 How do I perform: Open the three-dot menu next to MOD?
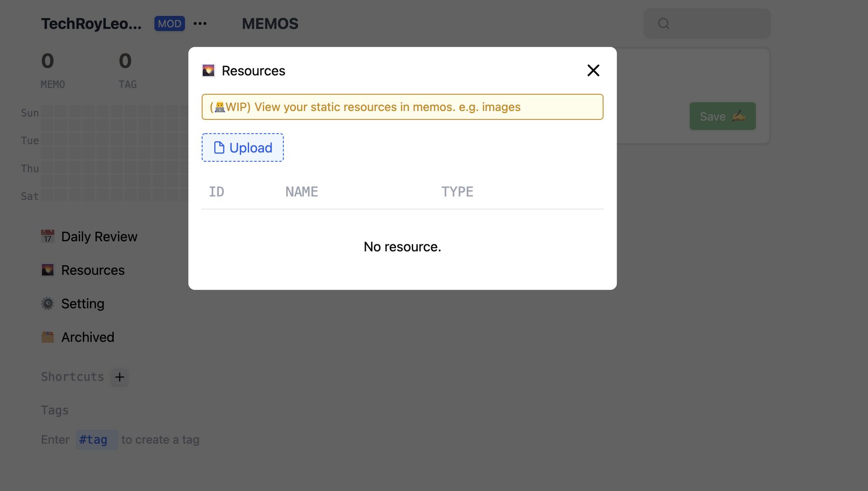200,24
